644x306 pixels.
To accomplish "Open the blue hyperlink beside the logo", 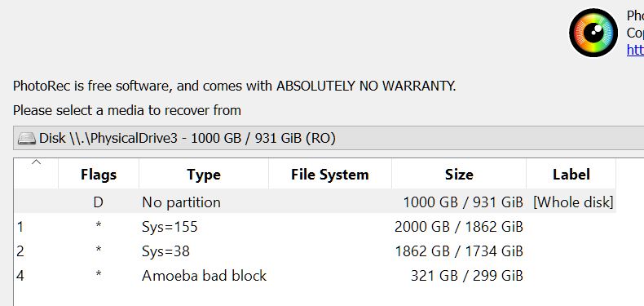I will click(635, 50).
